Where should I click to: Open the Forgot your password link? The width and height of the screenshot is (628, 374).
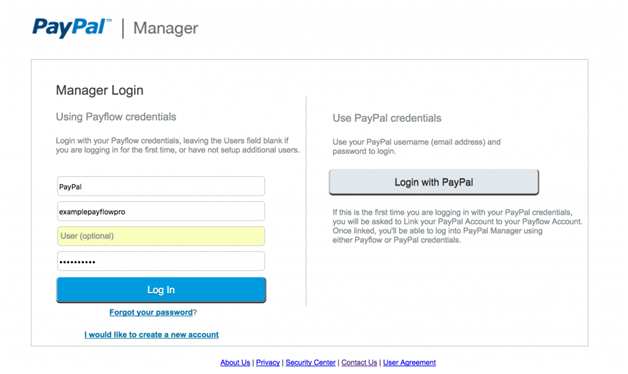pos(151,312)
